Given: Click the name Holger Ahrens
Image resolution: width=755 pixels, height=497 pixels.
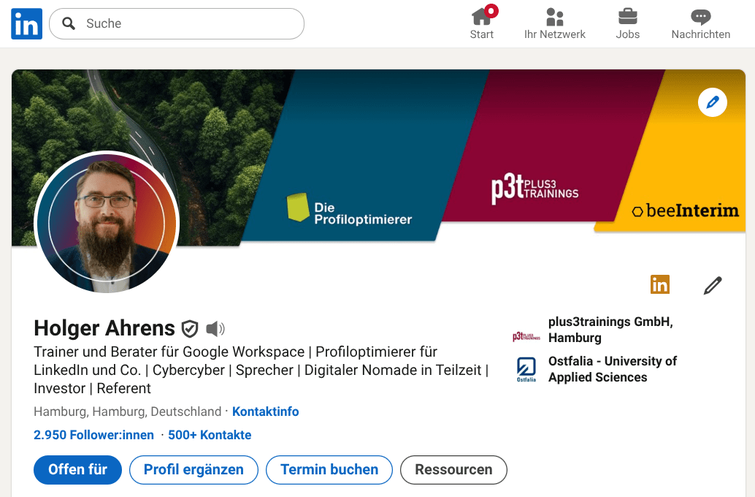Looking at the screenshot, I should pyautogui.click(x=104, y=328).
